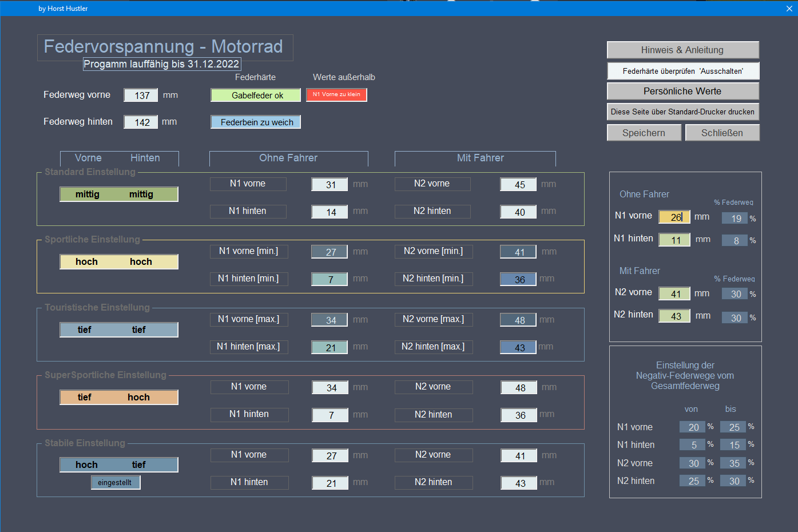Select the Standard mittig mittig setting

point(118,194)
